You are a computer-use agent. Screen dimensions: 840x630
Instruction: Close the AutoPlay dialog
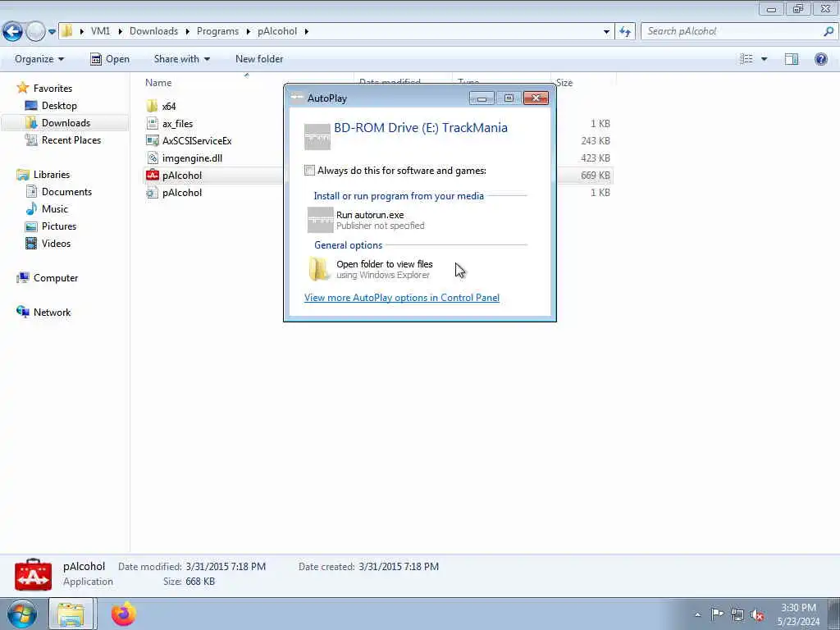(536, 98)
